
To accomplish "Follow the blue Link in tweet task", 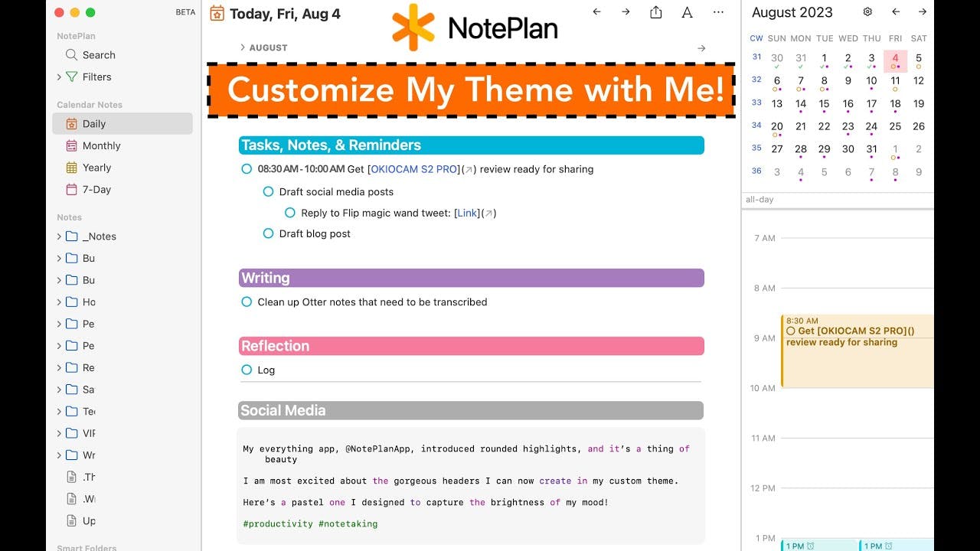I will point(467,213).
